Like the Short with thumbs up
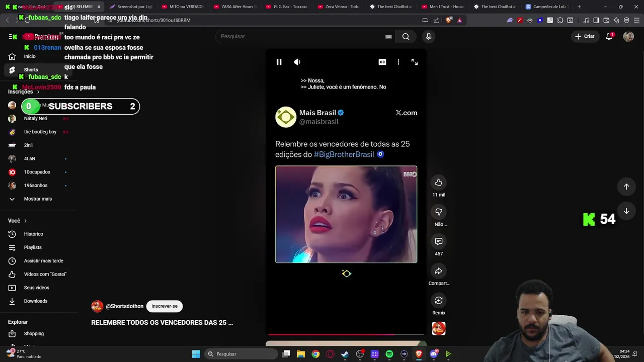The image size is (644, 362). point(439,182)
